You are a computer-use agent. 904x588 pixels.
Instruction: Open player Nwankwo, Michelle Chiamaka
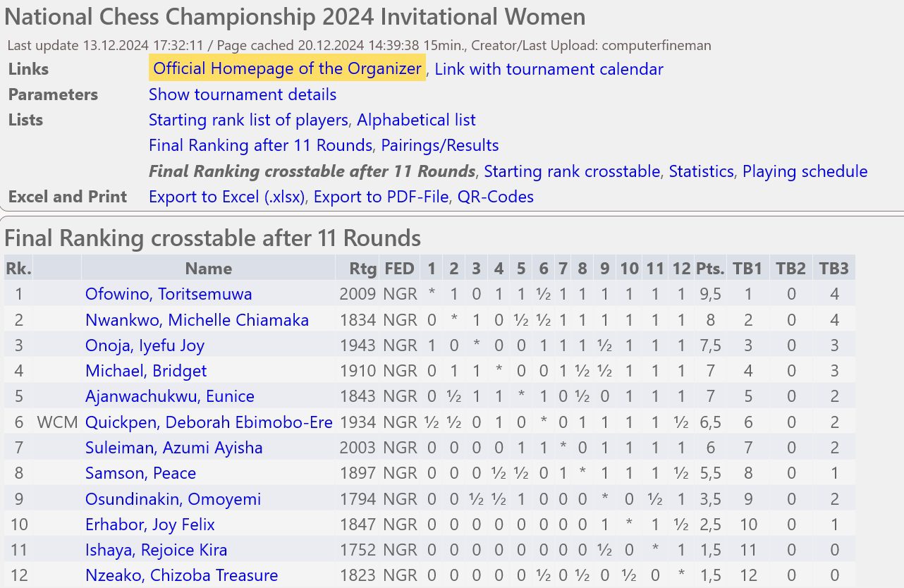197,320
